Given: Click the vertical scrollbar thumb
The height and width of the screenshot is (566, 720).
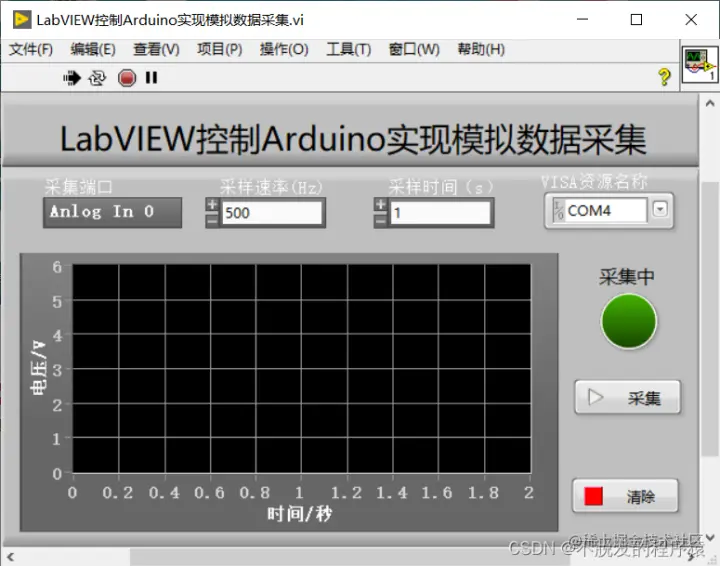Looking at the screenshot, I should click(710, 319).
